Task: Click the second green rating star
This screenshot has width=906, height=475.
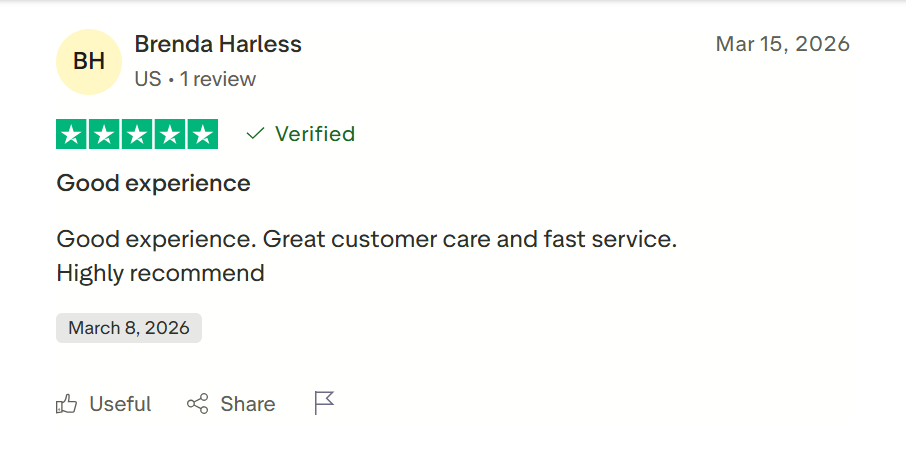Action: click(104, 135)
